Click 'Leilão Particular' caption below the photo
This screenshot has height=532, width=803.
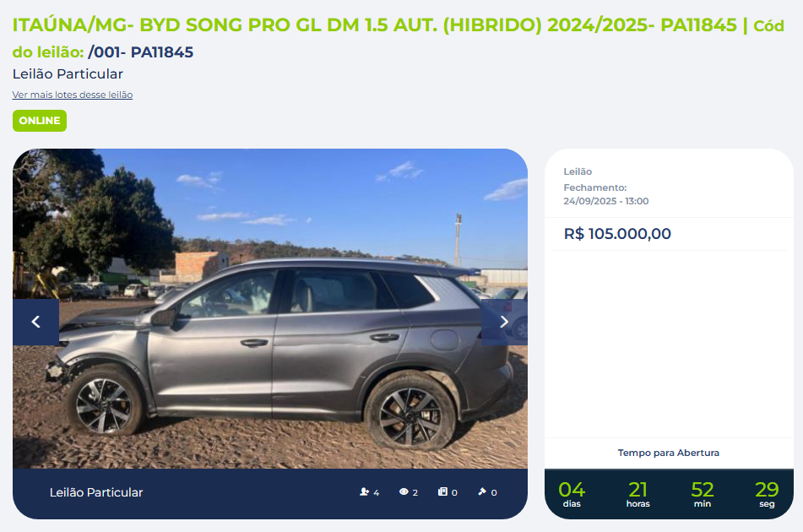click(96, 492)
